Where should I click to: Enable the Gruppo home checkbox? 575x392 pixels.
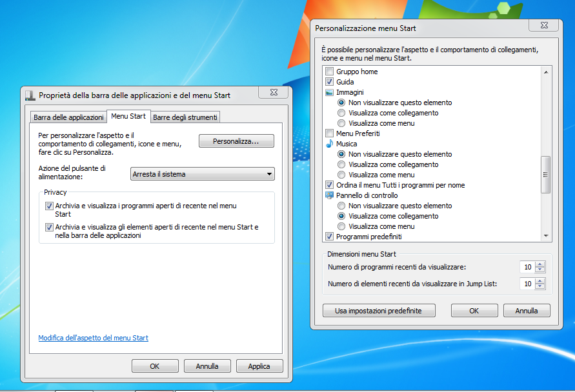330,72
